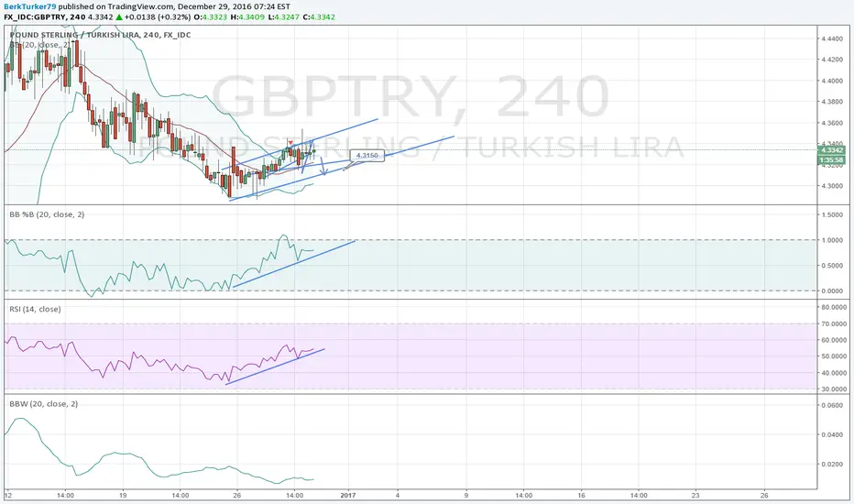Screen dimensions: 854x504
Task: Click the 4.3150 price callout label
Action: pyautogui.click(x=367, y=156)
